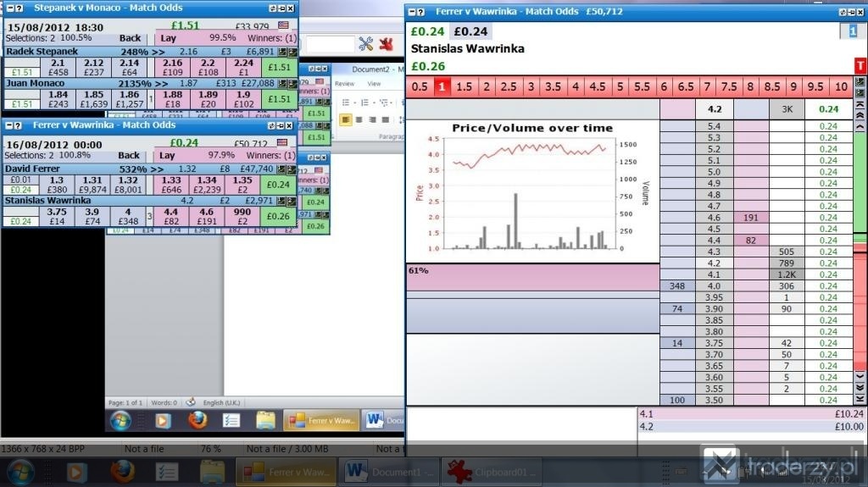The image size is (868, 487).
Task: Click the upper chart icon on the ladder's right strip
Action: click(860, 82)
